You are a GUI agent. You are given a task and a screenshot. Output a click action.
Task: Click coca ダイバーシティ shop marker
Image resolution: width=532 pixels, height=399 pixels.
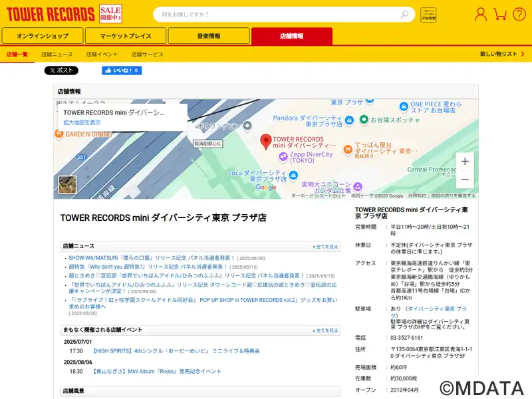[293, 175]
